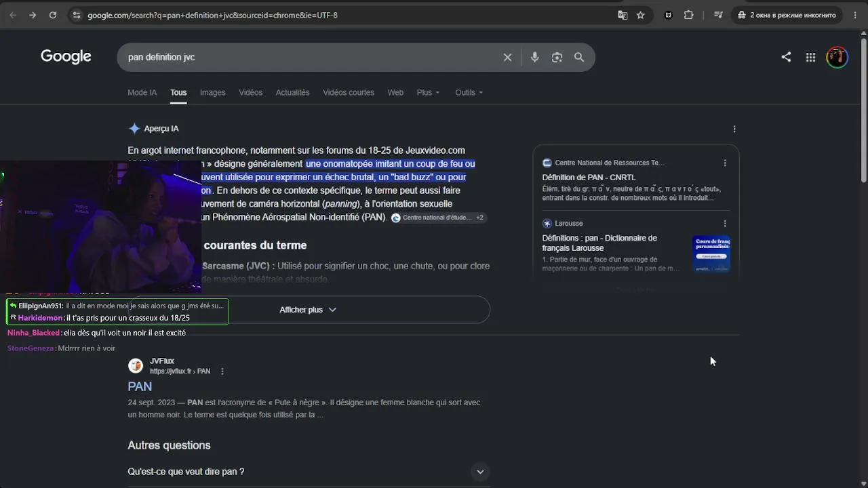
Task: Open the 'Centre national d'étude...' source chip
Action: coord(438,218)
